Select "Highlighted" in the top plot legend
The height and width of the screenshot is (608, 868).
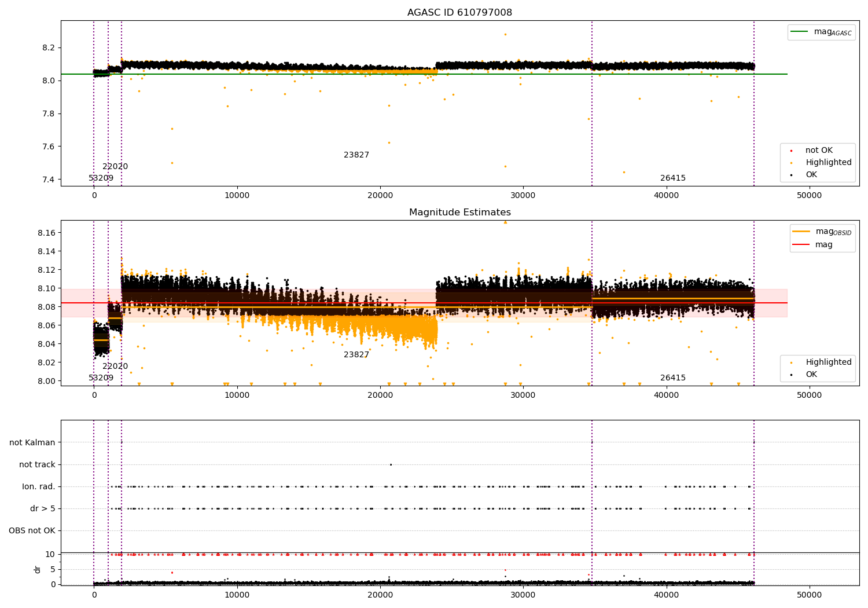tap(829, 163)
